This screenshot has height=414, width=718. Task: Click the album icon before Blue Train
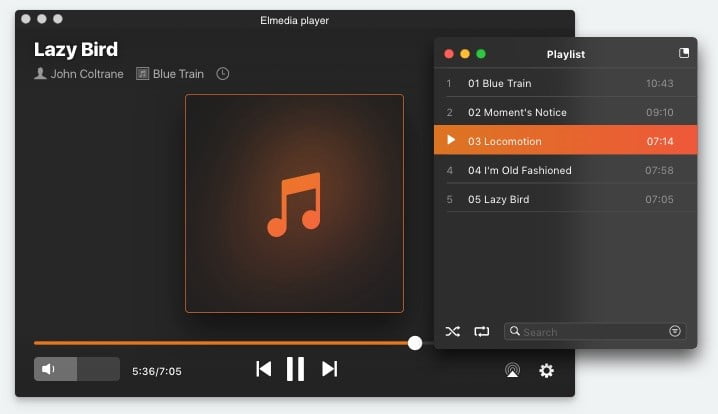142,74
